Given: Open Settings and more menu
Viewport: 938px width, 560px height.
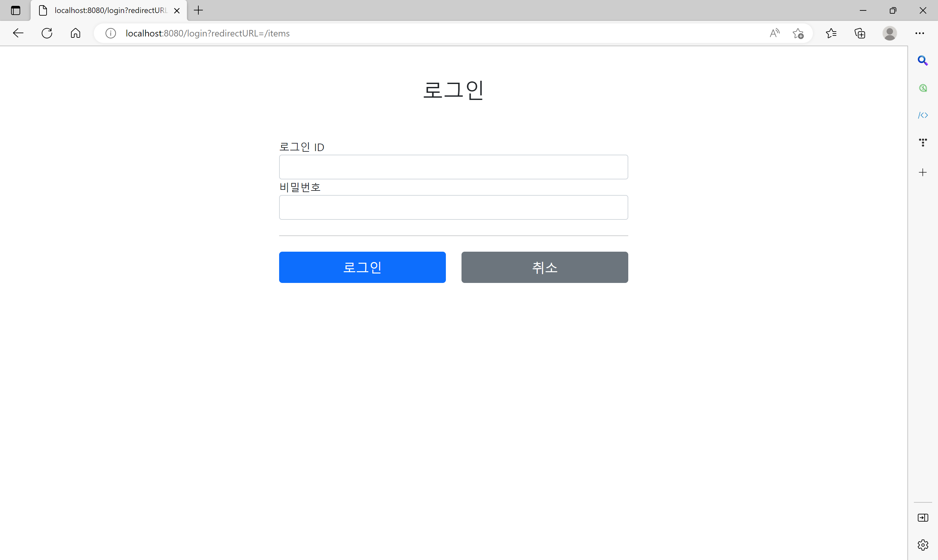Looking at the screenshot, I should 919,33.
